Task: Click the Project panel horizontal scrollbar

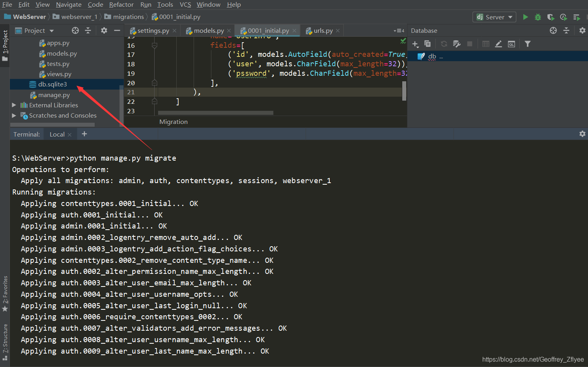Action: pyautogui.click(x=52, y=125)
